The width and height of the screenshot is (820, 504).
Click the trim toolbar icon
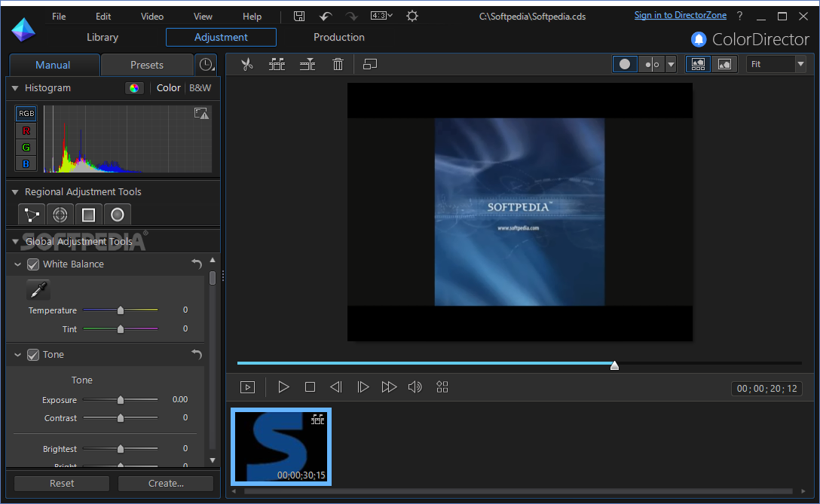click(x=307, y=64)
